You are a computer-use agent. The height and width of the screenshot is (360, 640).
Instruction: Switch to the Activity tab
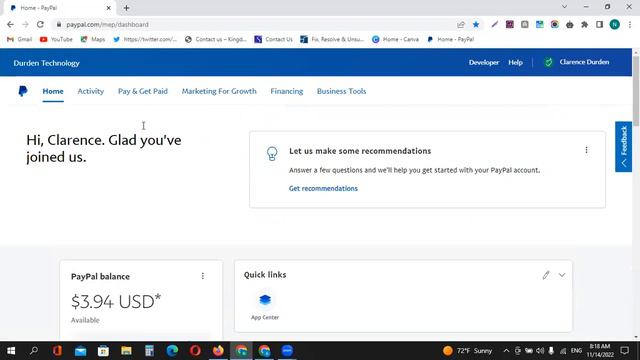click(x=91, y=91)
